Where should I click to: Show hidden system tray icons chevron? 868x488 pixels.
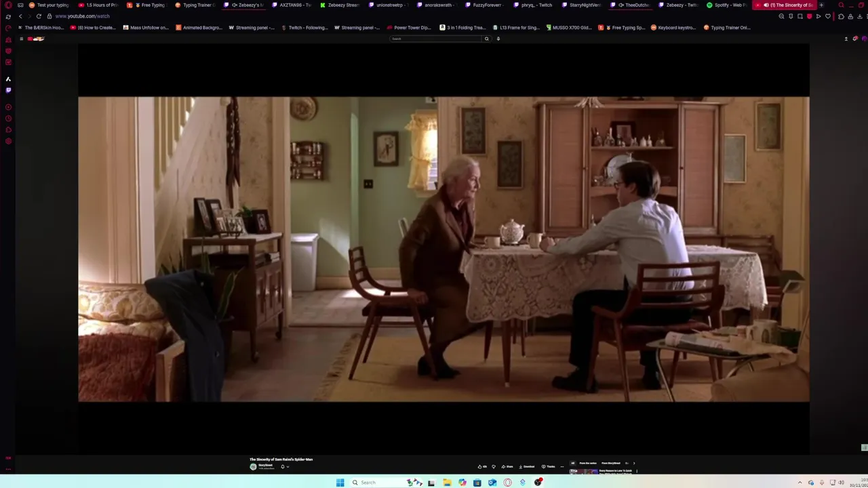[x=800, y=483]
